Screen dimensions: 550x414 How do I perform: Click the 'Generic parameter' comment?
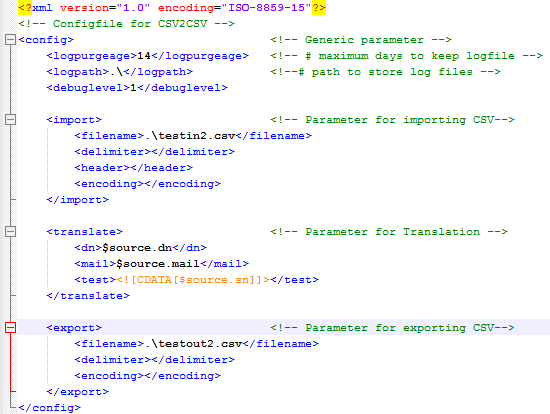point(361,40)
